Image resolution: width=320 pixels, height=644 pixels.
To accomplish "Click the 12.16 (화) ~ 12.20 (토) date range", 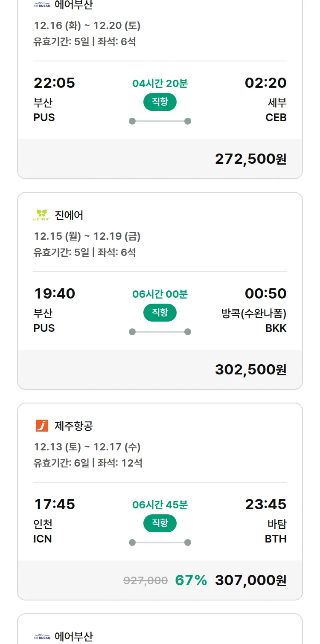I will point(87,26).
